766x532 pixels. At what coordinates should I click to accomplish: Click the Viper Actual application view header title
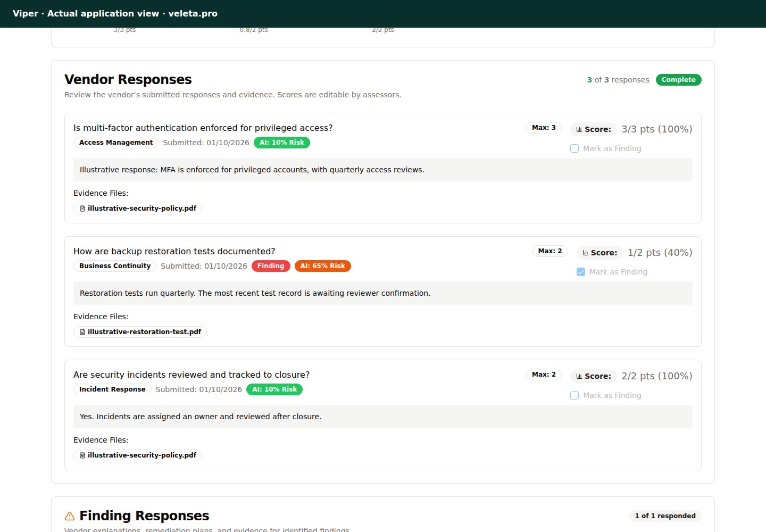(115, 14)
